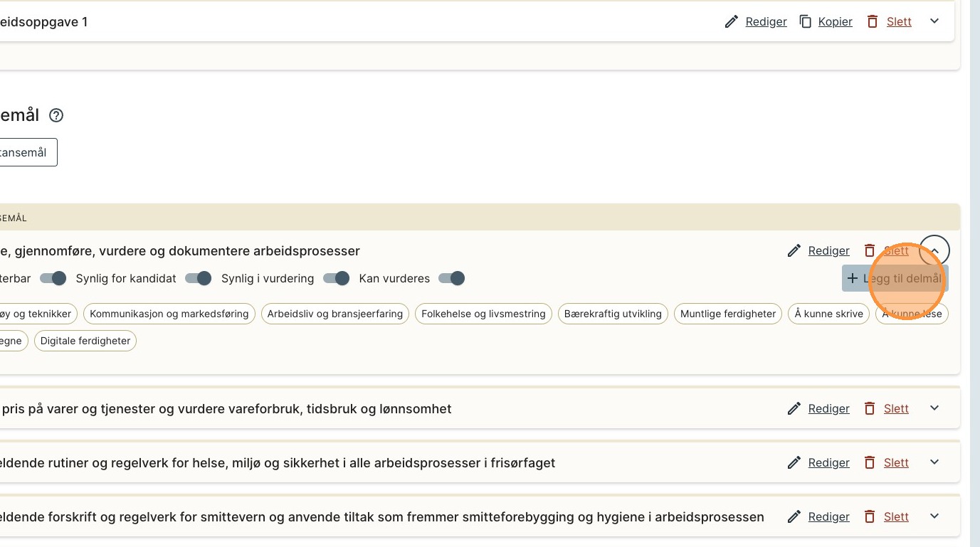Viewport: 980px width, 547px height.
Task: Click the Kommunikasjon og markedsføring tag
Action: coord(169,314)
